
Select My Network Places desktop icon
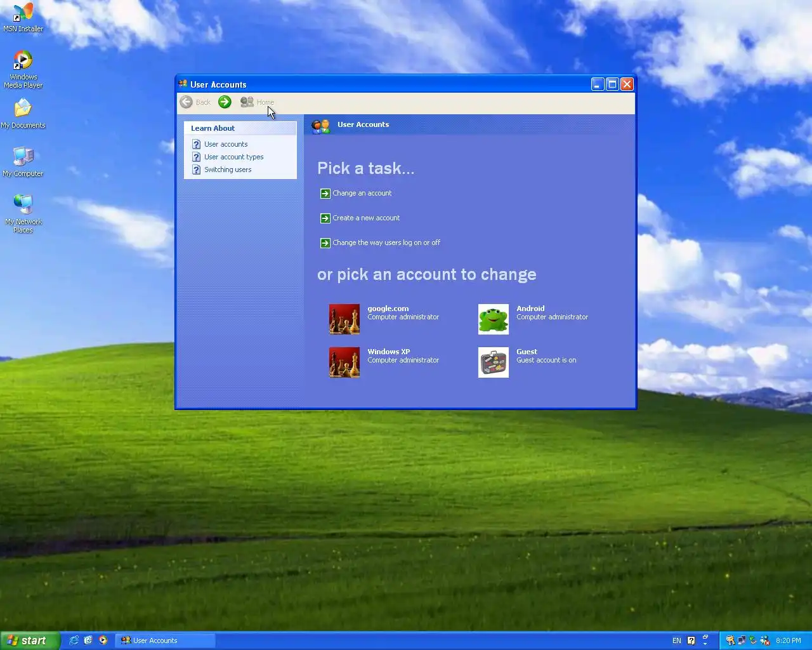pos(23,214)
